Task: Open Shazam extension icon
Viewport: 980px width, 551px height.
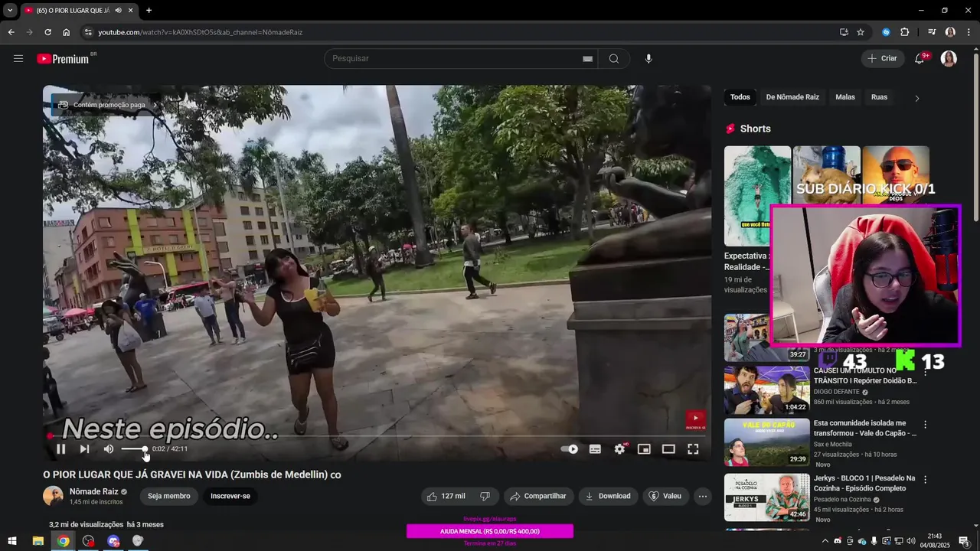Action: click(886, 32)
